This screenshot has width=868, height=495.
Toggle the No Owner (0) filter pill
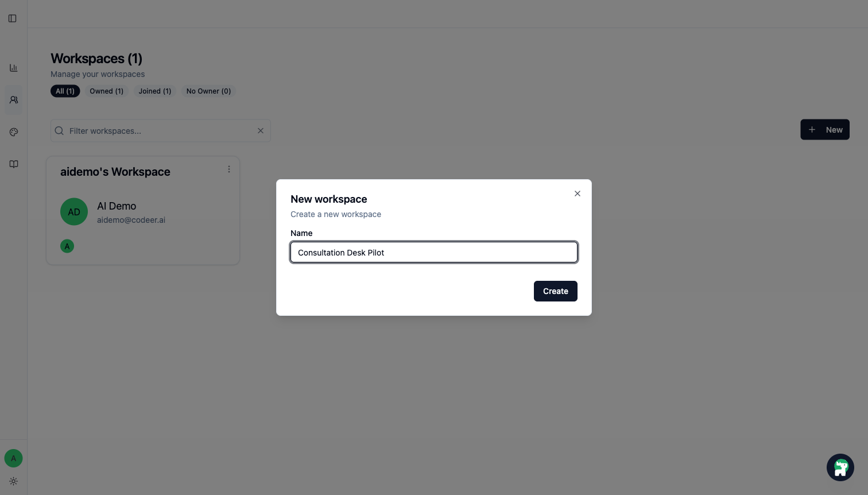(208, 91)
